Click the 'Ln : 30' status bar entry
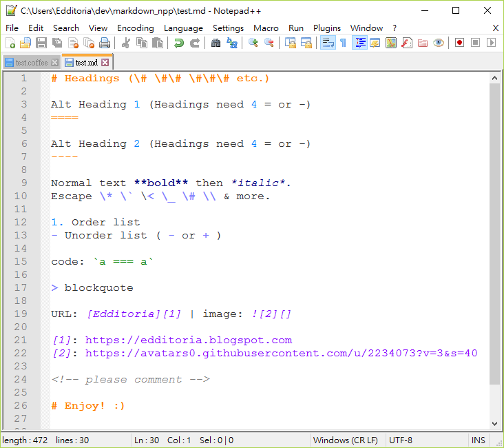504x448 pixels. click(147, 440)
